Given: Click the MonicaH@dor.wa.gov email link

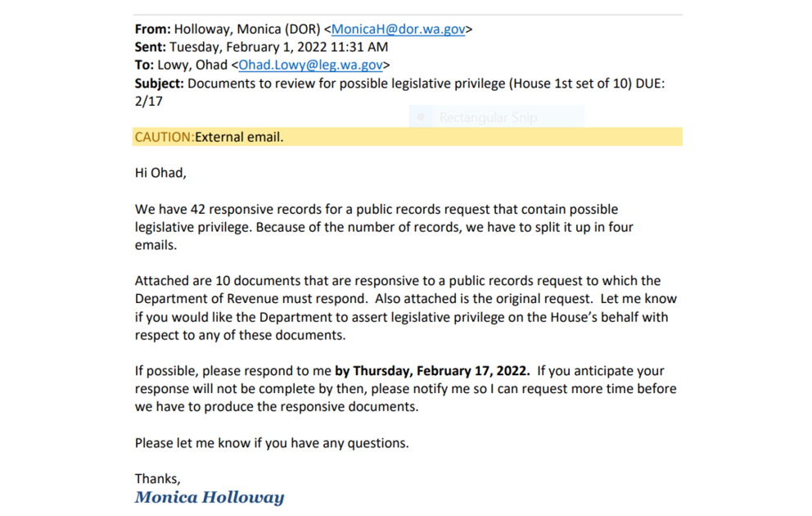Looking at the screenshot, I should pyautogui.click(x=399, y=29).
